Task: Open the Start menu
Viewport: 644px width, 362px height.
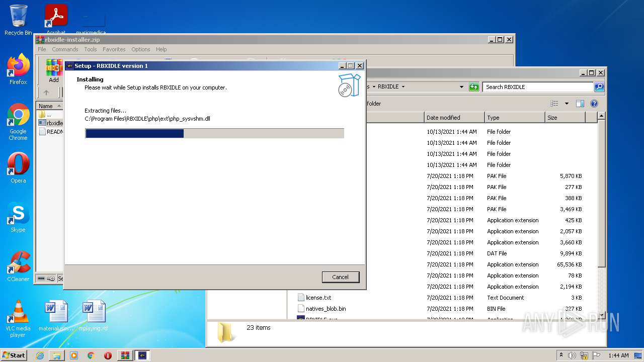Action: coord(14,355)
